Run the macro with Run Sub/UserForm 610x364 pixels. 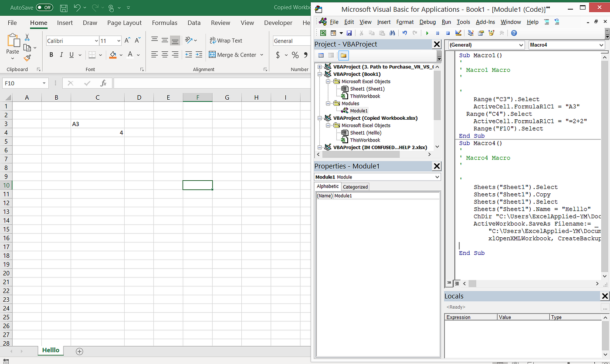pyautogui.click(x=427, y=33)
